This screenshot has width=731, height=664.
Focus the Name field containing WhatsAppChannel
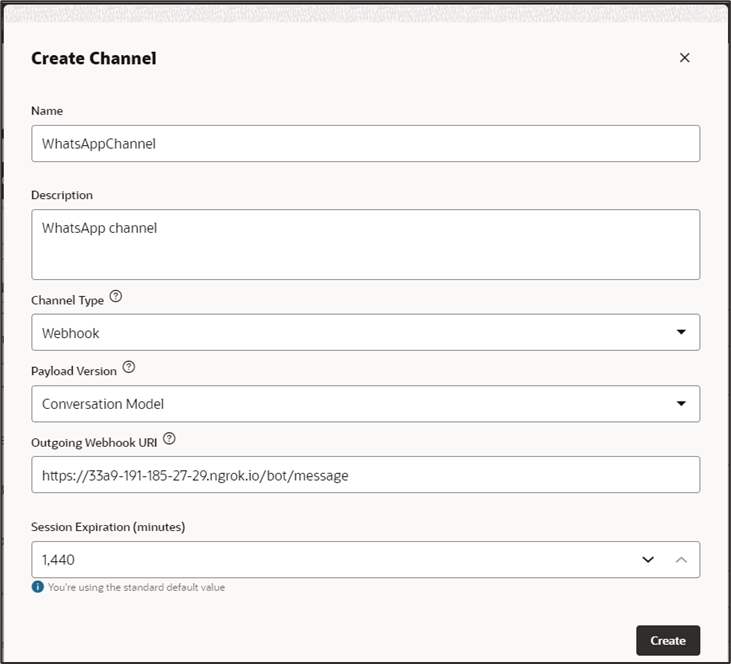click(365, 144)
